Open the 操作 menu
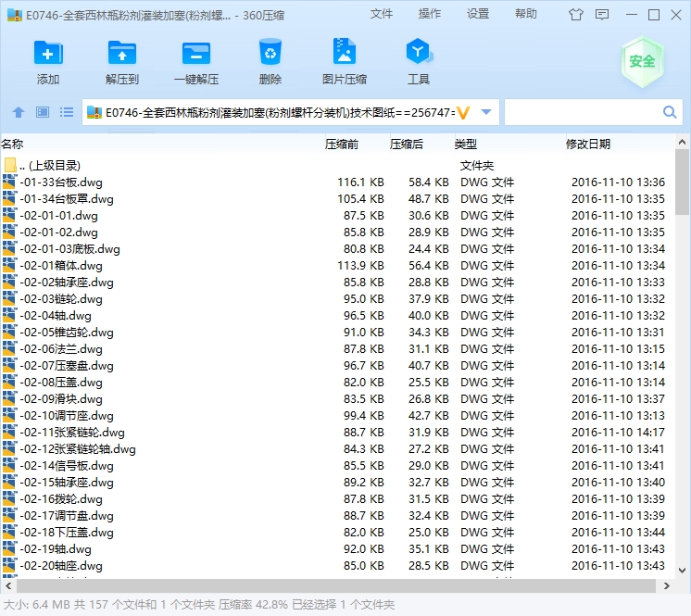The width and height of the screenshot is (691, 616). coord(430,14)
